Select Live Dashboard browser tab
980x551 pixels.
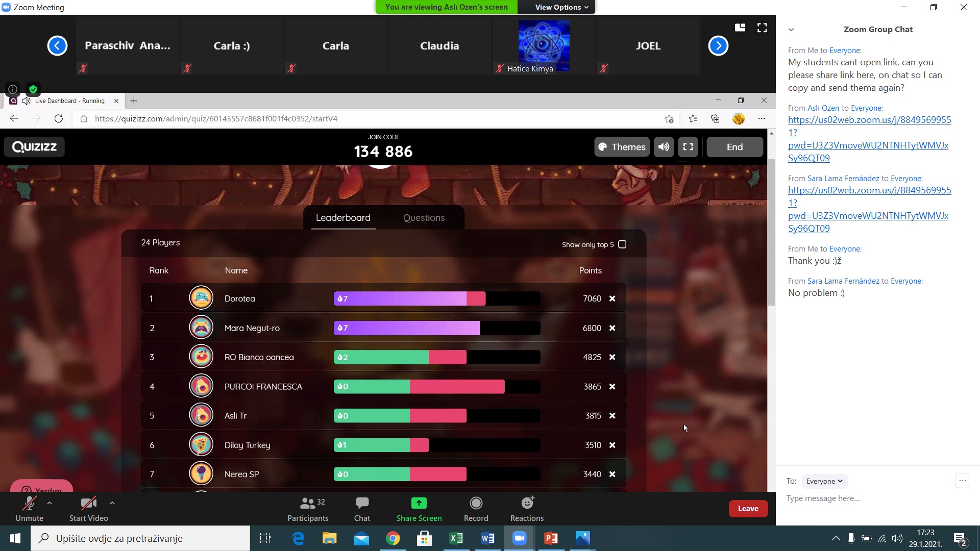tap(64, 101)
